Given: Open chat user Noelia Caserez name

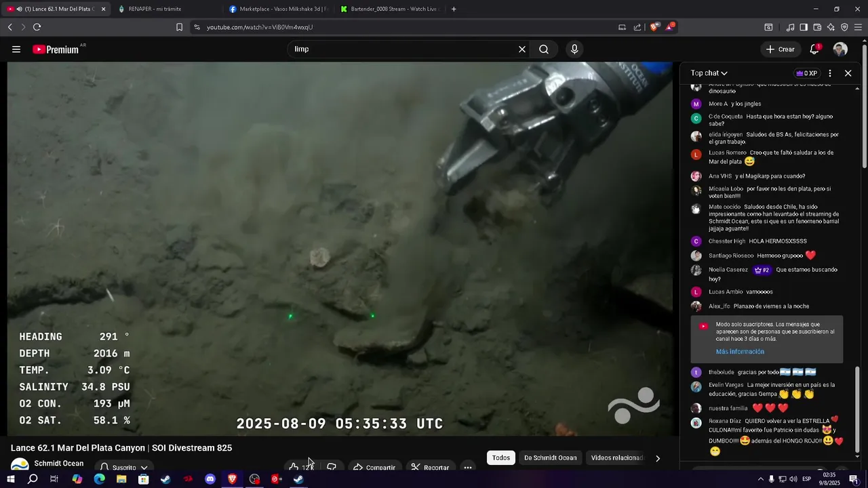Looking at the screenshot, I should tap(728, 270).
